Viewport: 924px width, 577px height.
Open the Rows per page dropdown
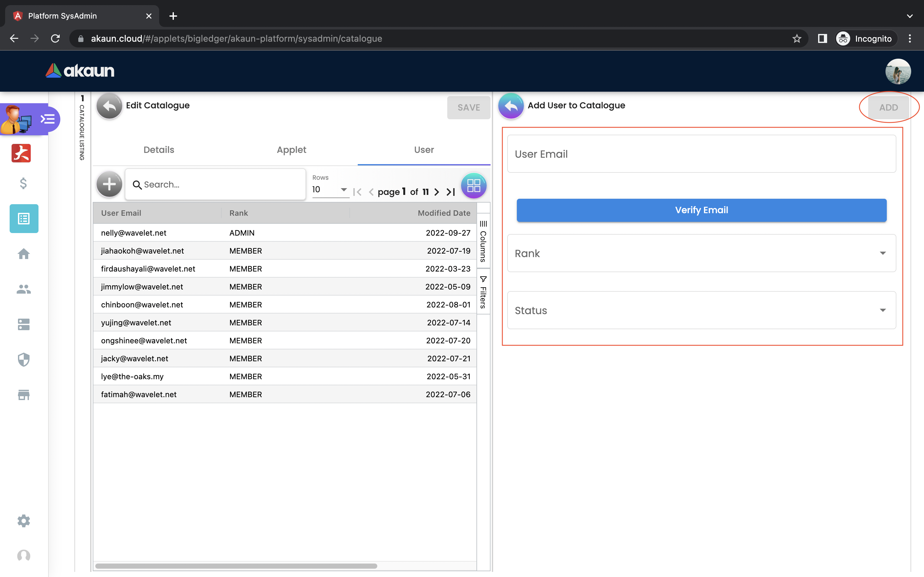click(330, 190)
